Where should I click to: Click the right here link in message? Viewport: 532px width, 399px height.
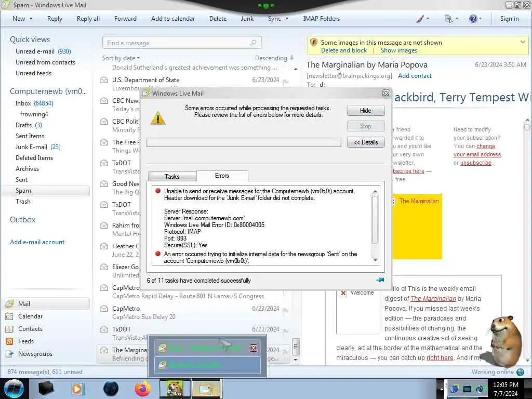(x=440, y=358)
